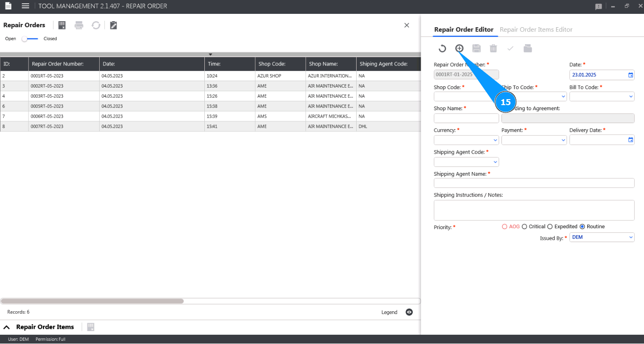
Task: Expand the Repair Order Items section
Action: click(7, 327)
